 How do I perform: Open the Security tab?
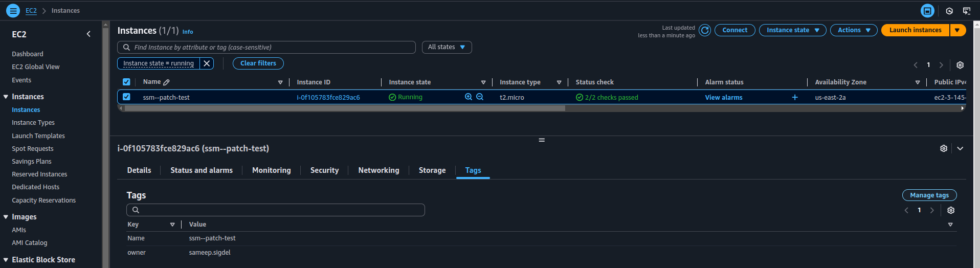click(324, 170)
